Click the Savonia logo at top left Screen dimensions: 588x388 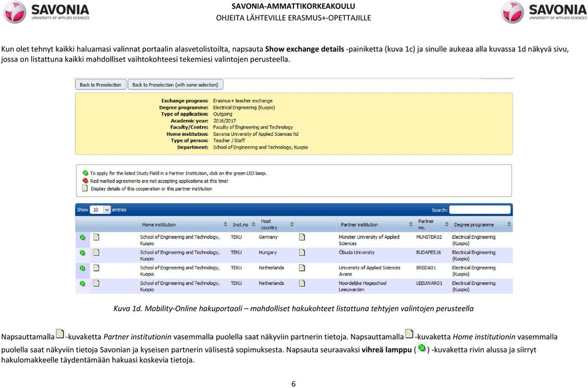click(46, 12)
